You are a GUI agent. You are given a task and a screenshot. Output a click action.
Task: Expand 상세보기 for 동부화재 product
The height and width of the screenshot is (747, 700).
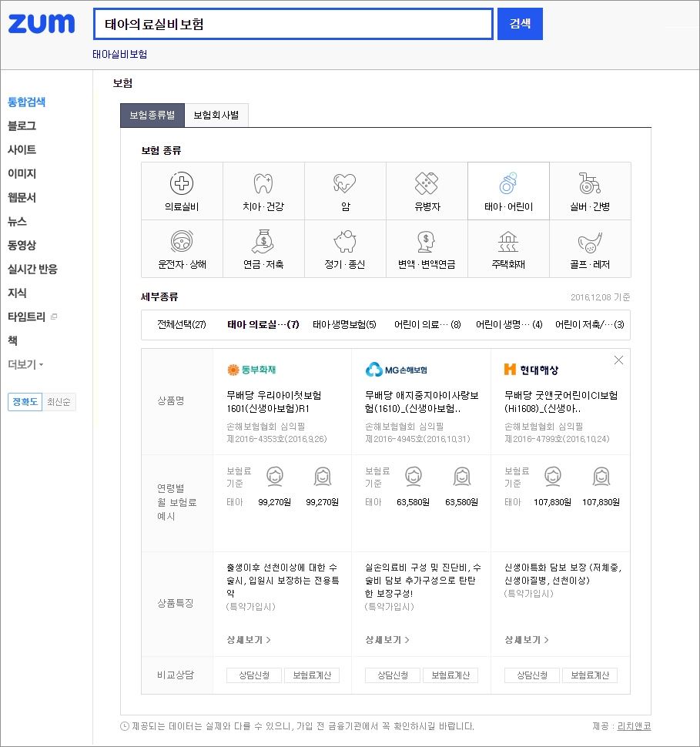pyautogui.click(x=248, y=640)
